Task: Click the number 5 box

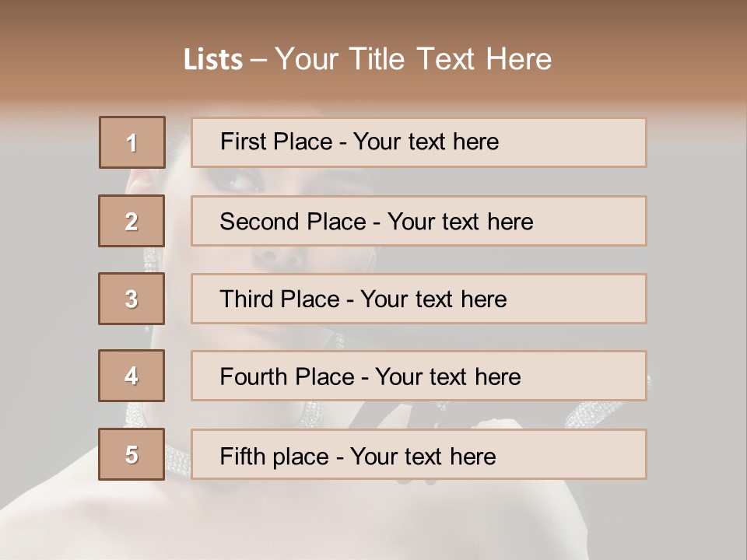Action: tap(132, 453)
